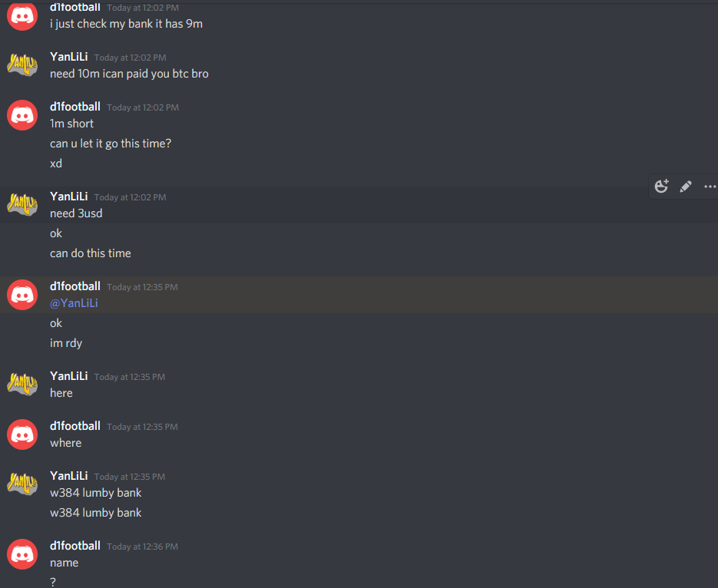Open YanLiLi avatar beside 'w384 lumby bank'

(x=22, y=484)
